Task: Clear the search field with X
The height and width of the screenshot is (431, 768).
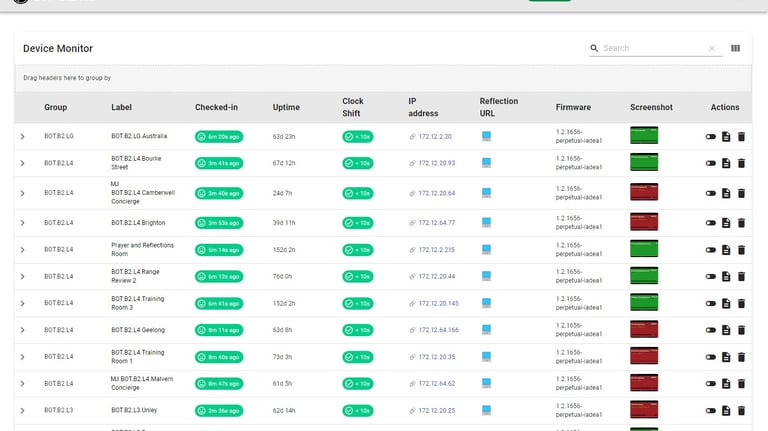Action: 712,48
